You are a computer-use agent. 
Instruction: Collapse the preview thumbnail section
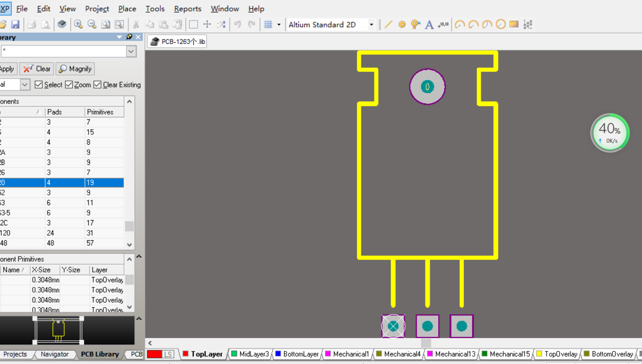(x=139, y=319)
